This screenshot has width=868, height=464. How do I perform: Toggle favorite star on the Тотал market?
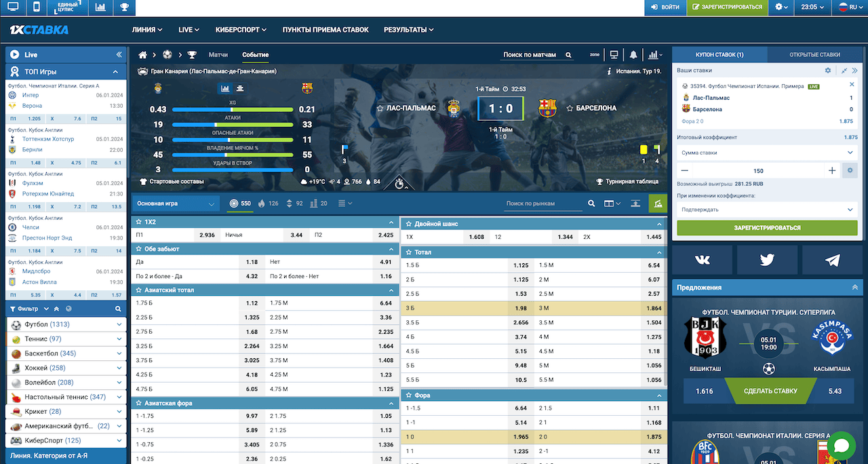[x=409, y=252]
